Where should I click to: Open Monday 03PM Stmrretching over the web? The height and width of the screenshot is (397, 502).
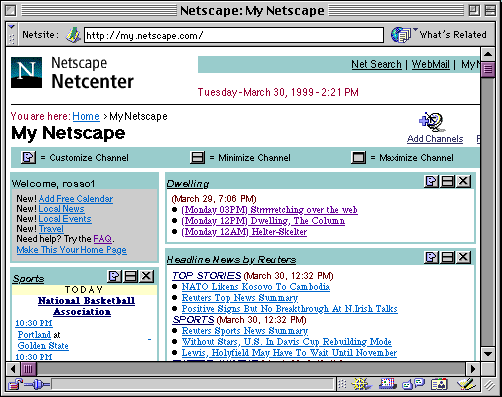pos(269,210)
